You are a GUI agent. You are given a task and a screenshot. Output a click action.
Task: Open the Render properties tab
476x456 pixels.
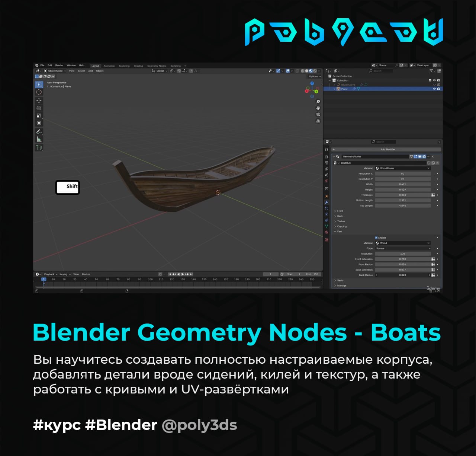click(327, 157)
